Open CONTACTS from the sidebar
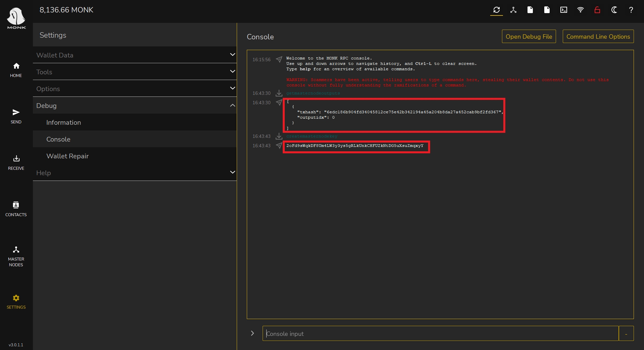 [x=16, y=209]
